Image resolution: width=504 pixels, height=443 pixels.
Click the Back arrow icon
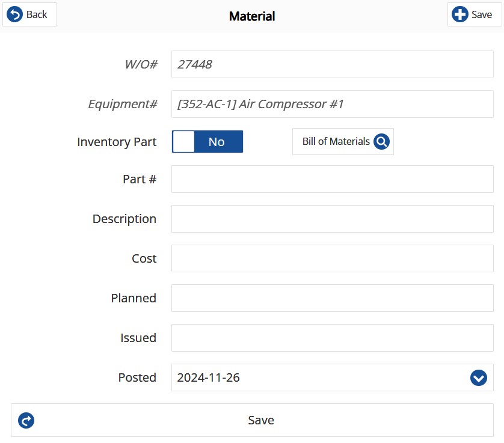(x=15, y=14)
